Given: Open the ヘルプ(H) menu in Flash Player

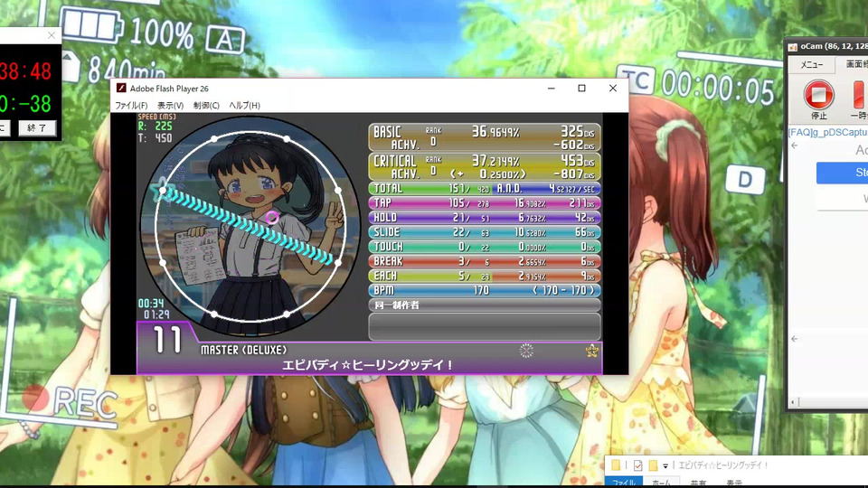Looking at the screenshot, I should tap(244, 105).
